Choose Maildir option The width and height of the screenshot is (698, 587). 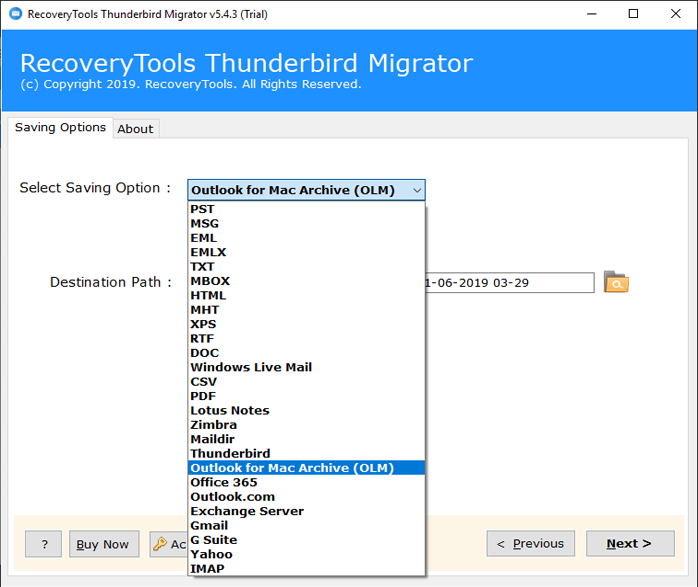pyautogui.click(x=306, y=439)
